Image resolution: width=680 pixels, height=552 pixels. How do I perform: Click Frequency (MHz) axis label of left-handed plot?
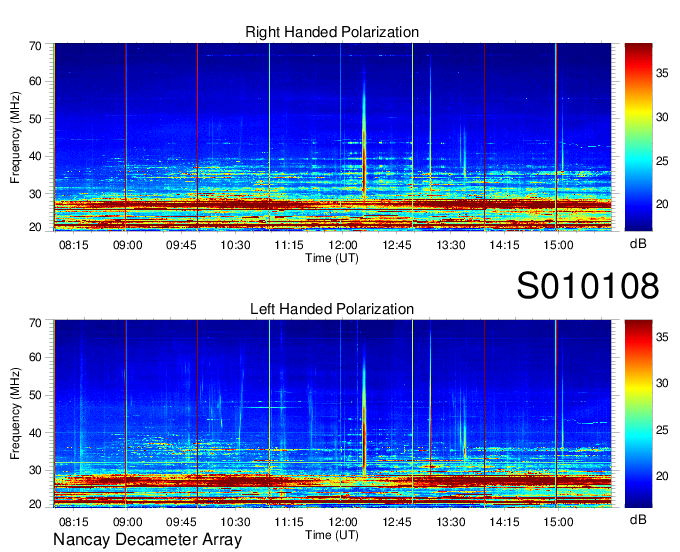pos(15,414)
